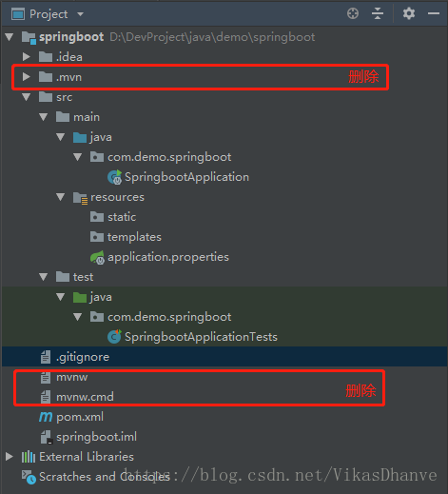
Task: Select the src folder name
Action: (65, 97)
